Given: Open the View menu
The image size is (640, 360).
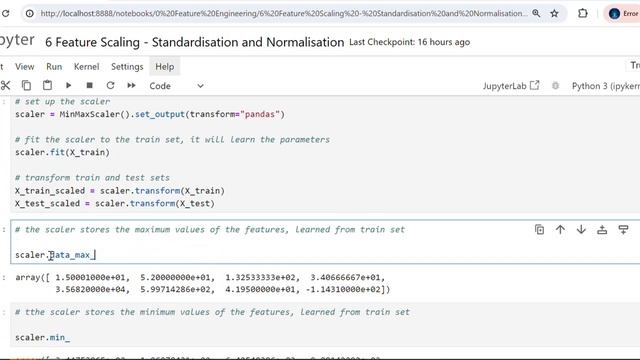Looking at the screenshot, I should pos(24,67).
